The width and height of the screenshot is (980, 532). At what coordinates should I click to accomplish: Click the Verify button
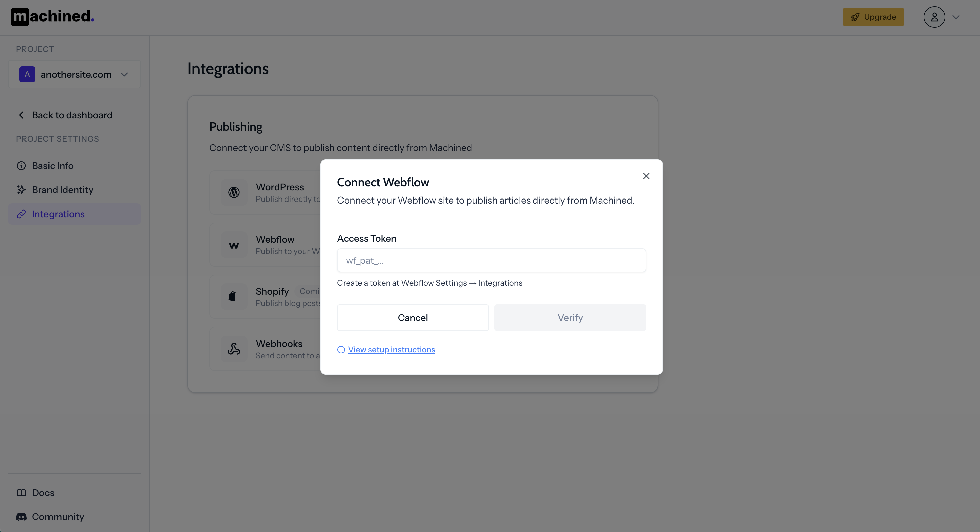point(570,318)
